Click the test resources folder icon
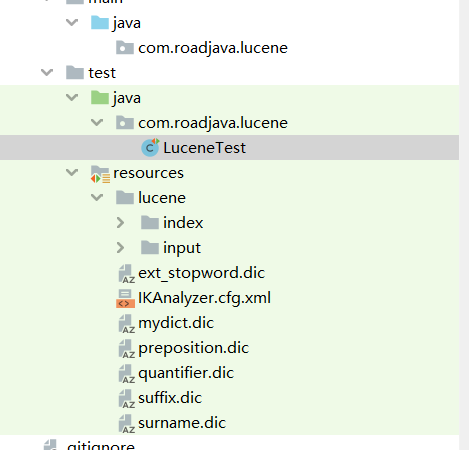This screenshot has width=469, height=450. 100,174
